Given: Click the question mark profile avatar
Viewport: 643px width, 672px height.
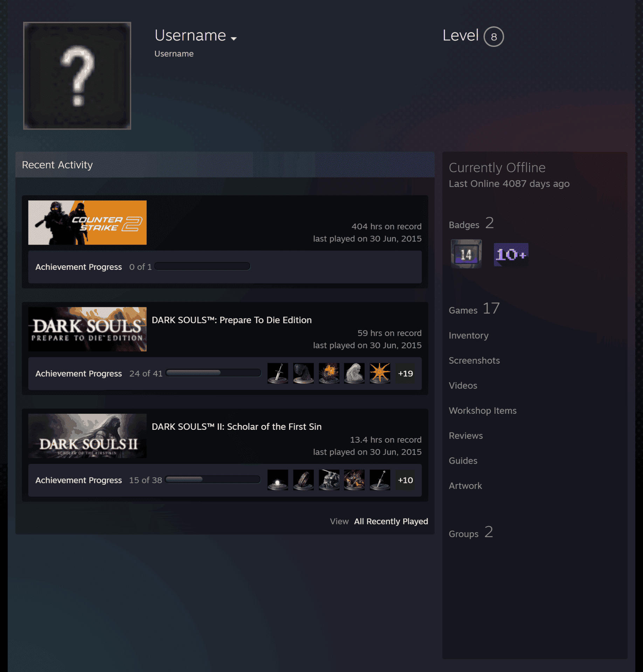Looking at the screenshot, I should pos(77,76).
